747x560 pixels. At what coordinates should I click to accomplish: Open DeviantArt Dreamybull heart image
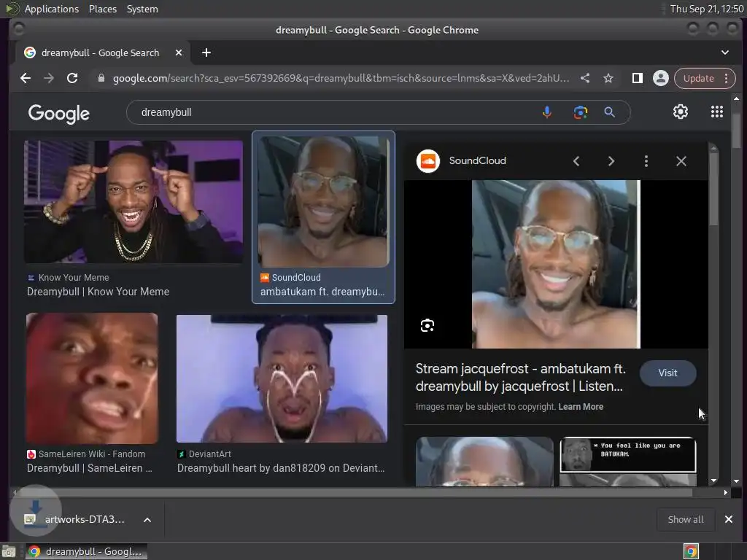point(282,378)
